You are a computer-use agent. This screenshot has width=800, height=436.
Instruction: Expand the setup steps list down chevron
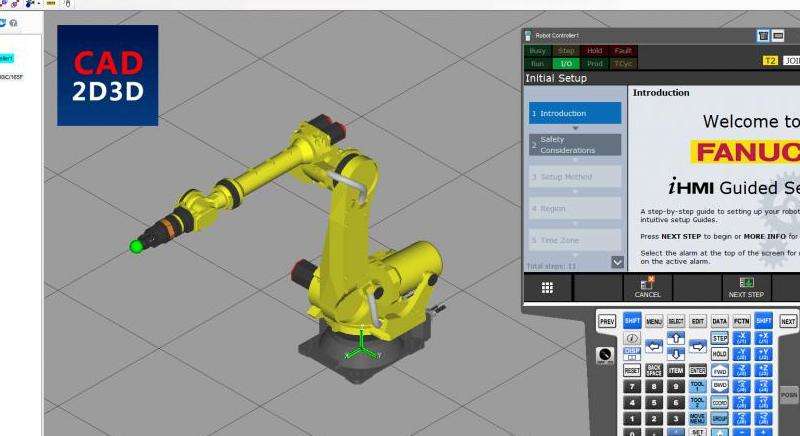(617, 262)
